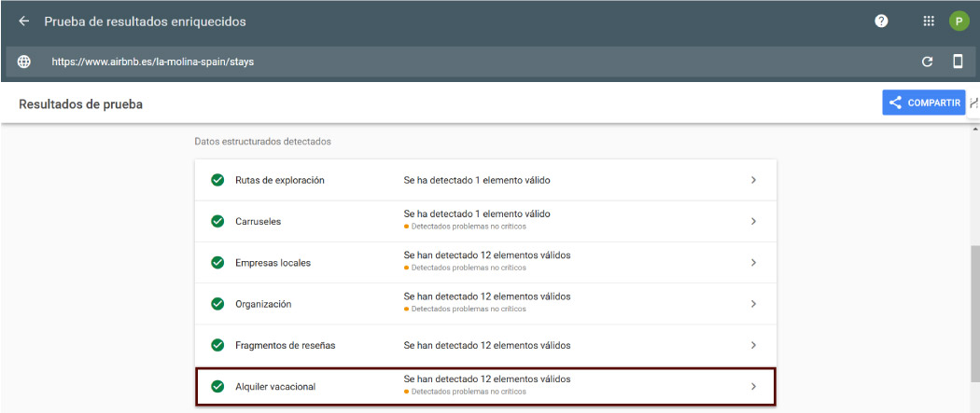Click the green check beside Alquiler vacacional
This screenshot has width=980, height=413.
pyautogui.click(x=217, y=386)
